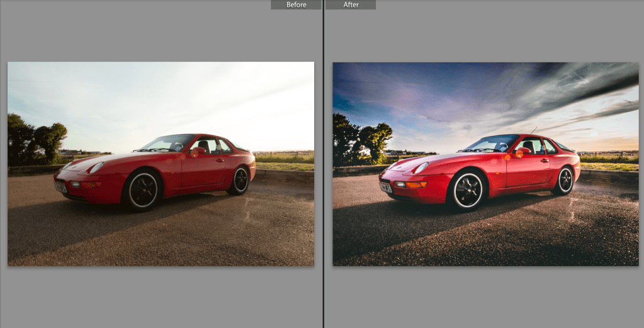This screenshot has width=644, height=328.
Task: Click the orange turn signal in After photo
Action: click(416, 184)
